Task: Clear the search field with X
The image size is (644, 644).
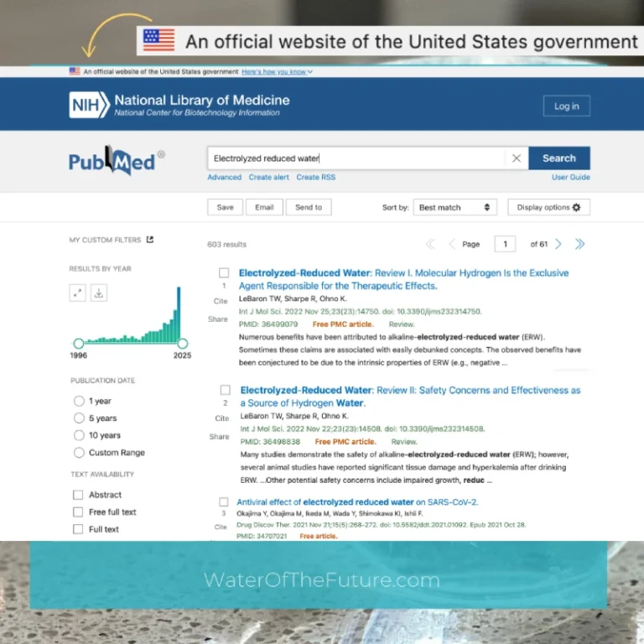Action: coord(517,158)
